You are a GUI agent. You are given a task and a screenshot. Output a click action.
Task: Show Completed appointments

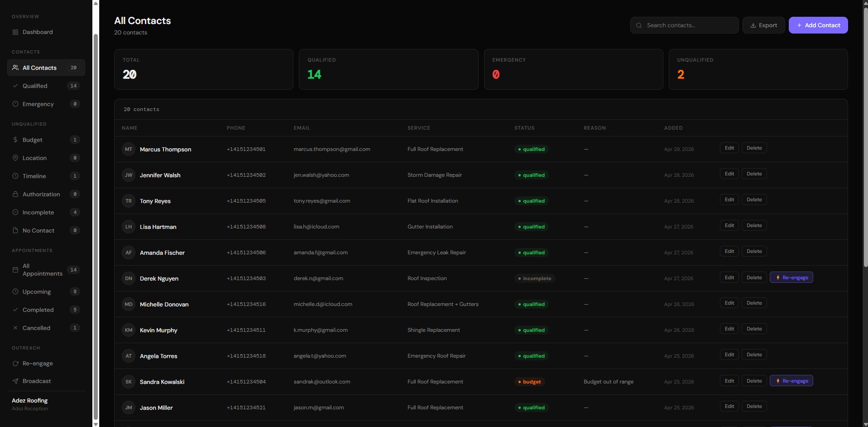tap(38, 310)
